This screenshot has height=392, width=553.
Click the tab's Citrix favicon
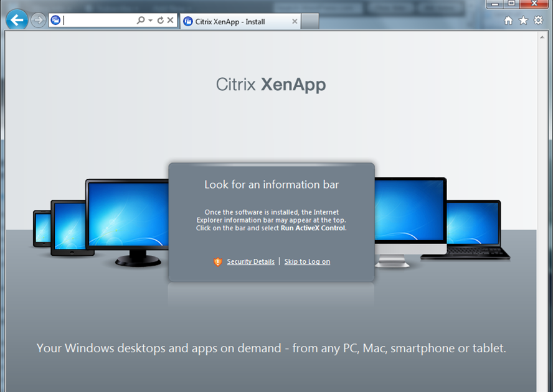click(188, 22)
